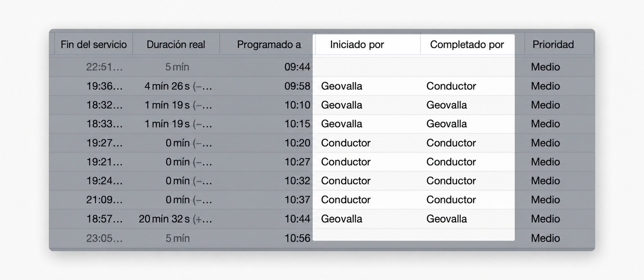Click the 5 mín duration in 10:56 row
644x280 pixels.
tap(177, 238)
